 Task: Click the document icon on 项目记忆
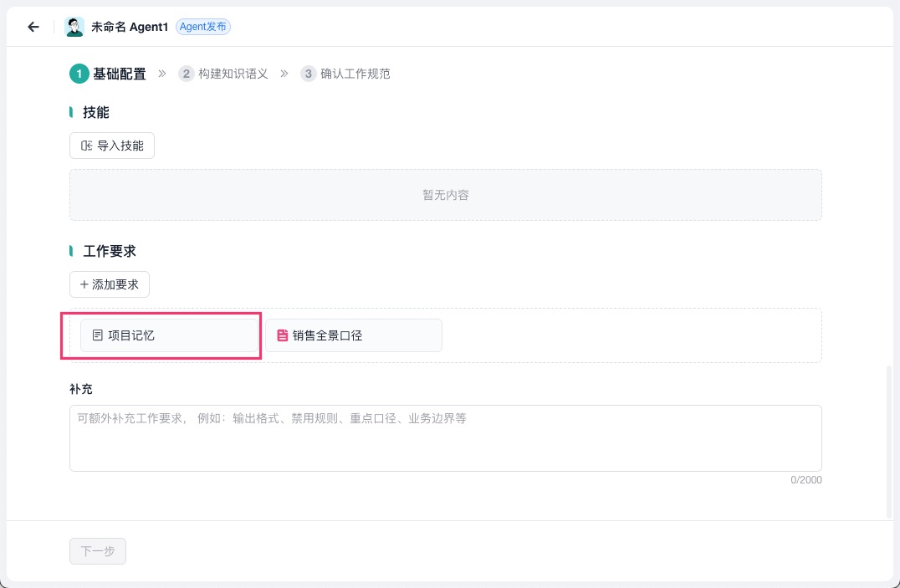pos(98,335)
